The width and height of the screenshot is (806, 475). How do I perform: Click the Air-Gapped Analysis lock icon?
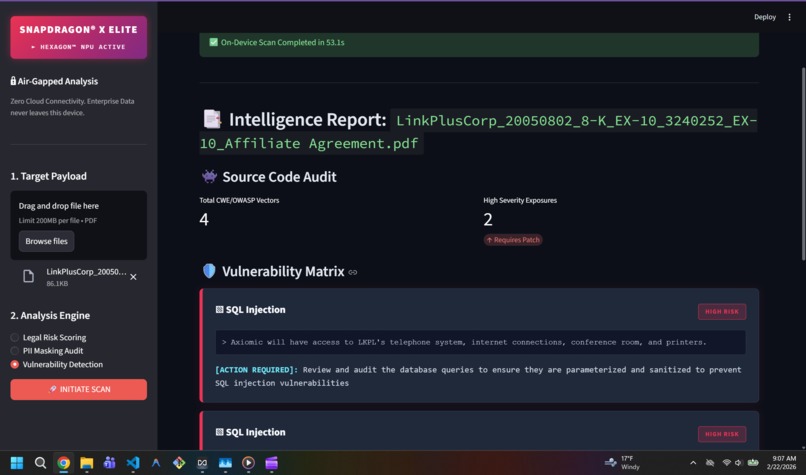coord(13,81)
